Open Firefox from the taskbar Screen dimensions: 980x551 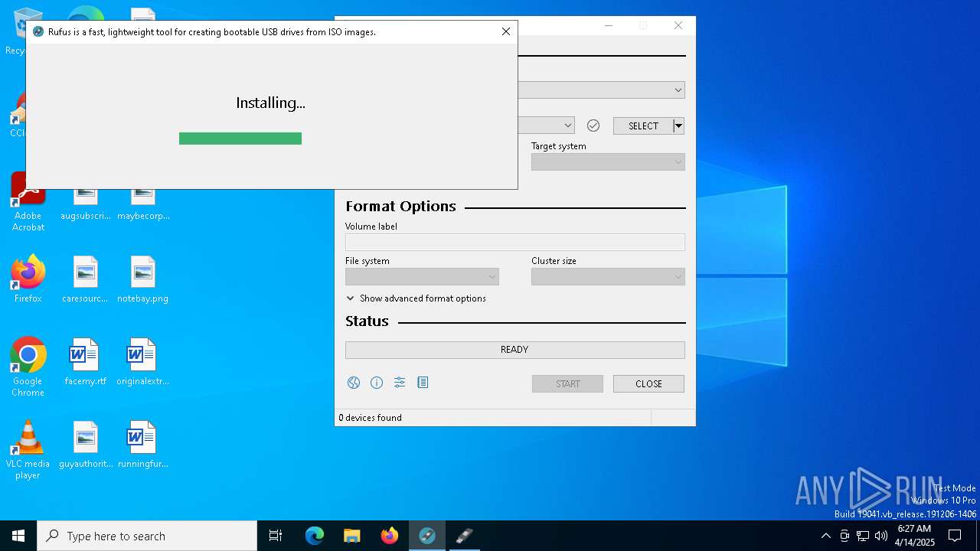click(x=390, y=536)
